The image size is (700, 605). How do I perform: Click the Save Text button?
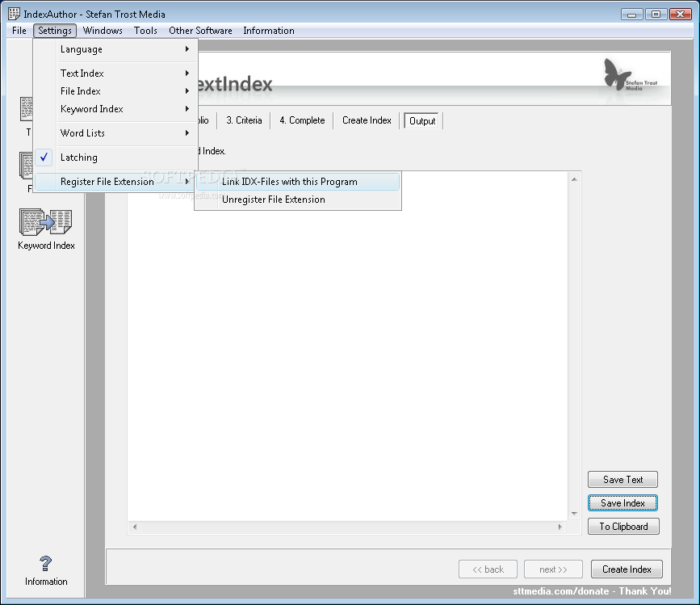(622, 480)
